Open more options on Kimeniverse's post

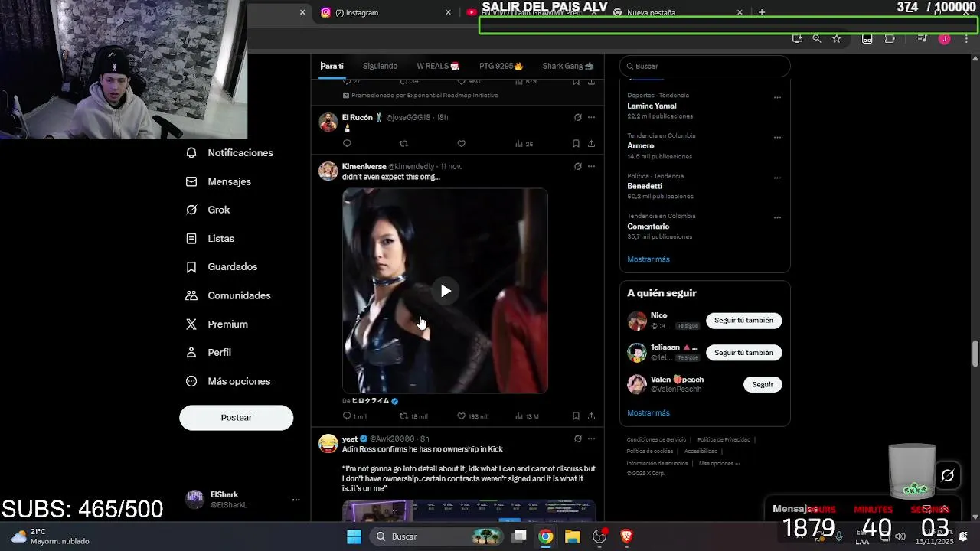tap(591, 166)
